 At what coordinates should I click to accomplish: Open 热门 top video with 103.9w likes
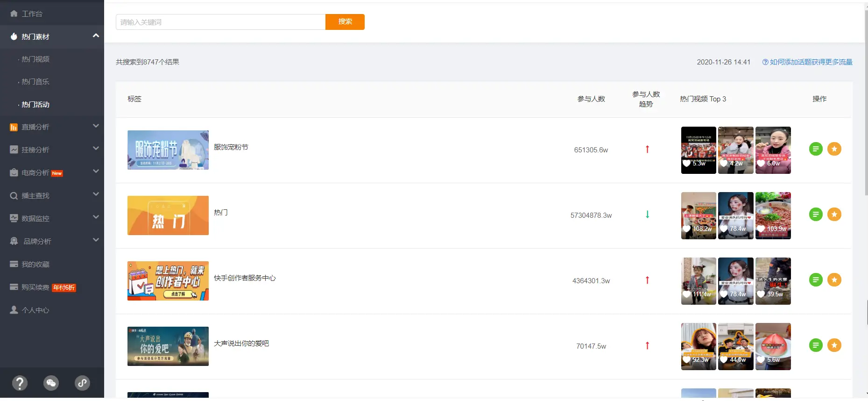[773, 215]
